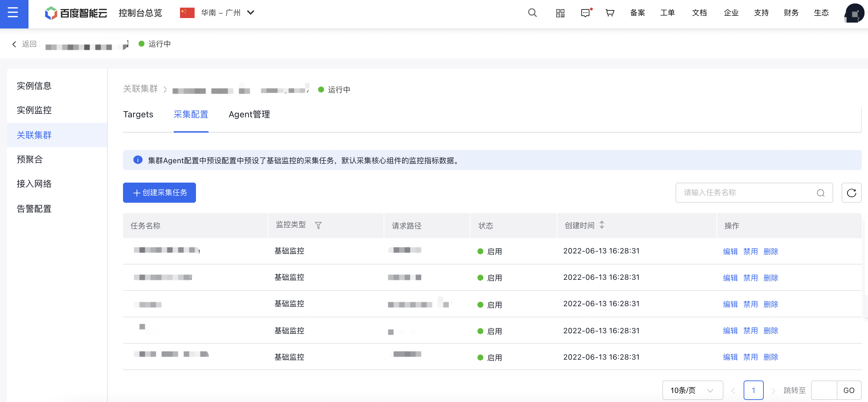Image resolution: width=868 pixels, height=402 pixels.
Task: Open 备案 in the top navigation
Action: pos(638,13)
